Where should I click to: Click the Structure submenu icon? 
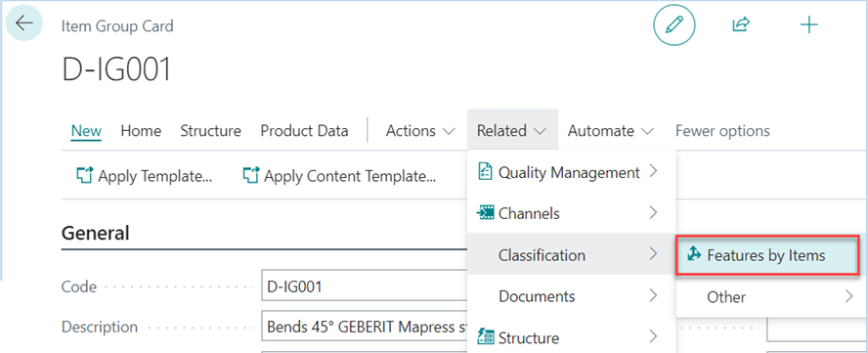[x=486, y=337]
